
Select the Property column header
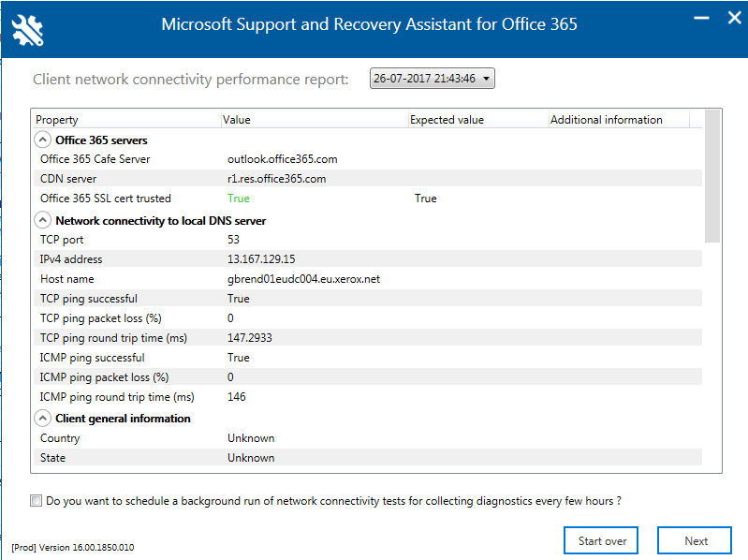point(128,119)
